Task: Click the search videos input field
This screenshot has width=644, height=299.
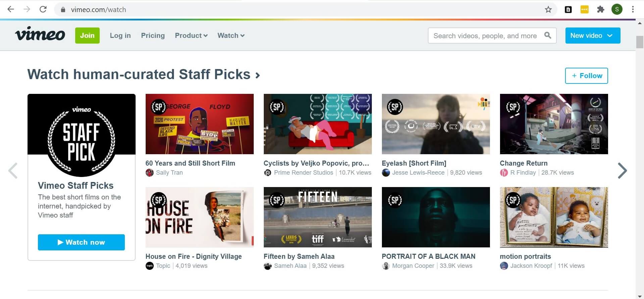Action: point(485,36)
